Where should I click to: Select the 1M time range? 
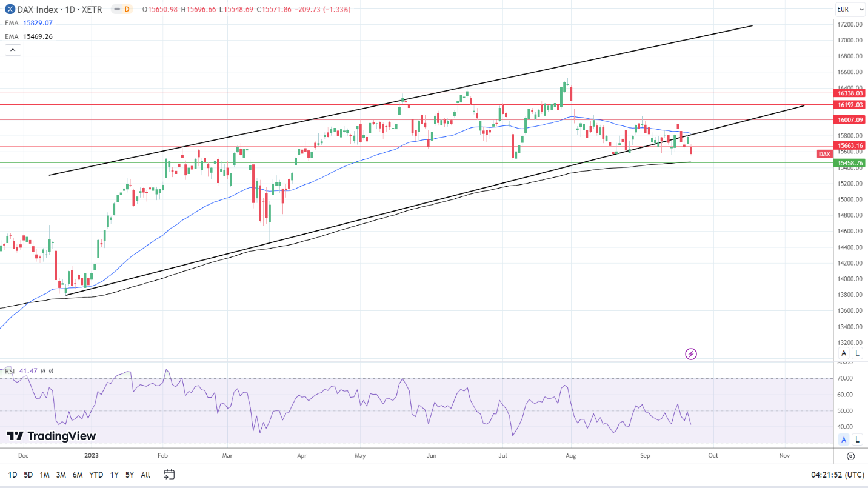pyautogui.click(x=44, y=475)
